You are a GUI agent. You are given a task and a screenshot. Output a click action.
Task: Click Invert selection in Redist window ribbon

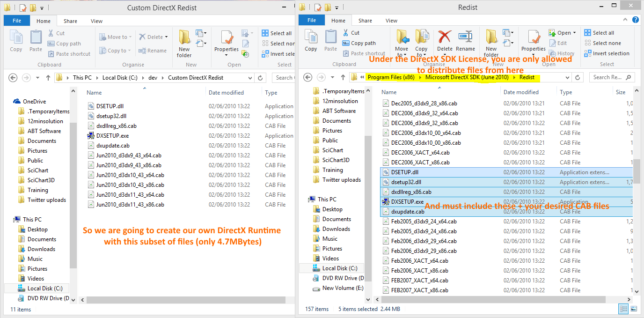[x=607, y=53]
